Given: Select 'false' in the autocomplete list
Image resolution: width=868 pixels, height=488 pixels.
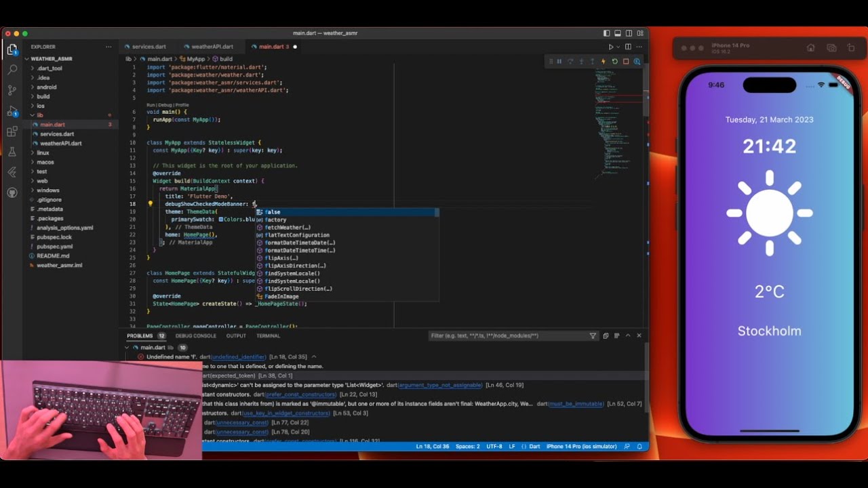Looking at the screenshot, I should [347, 212].
